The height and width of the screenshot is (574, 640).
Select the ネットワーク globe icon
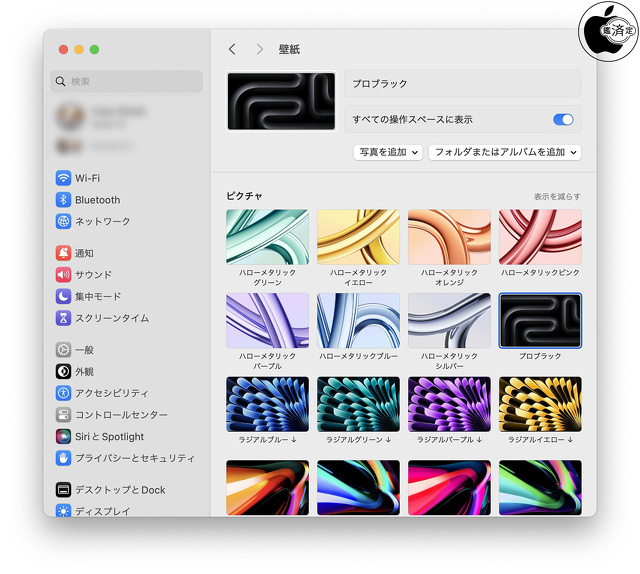point(63,221)
